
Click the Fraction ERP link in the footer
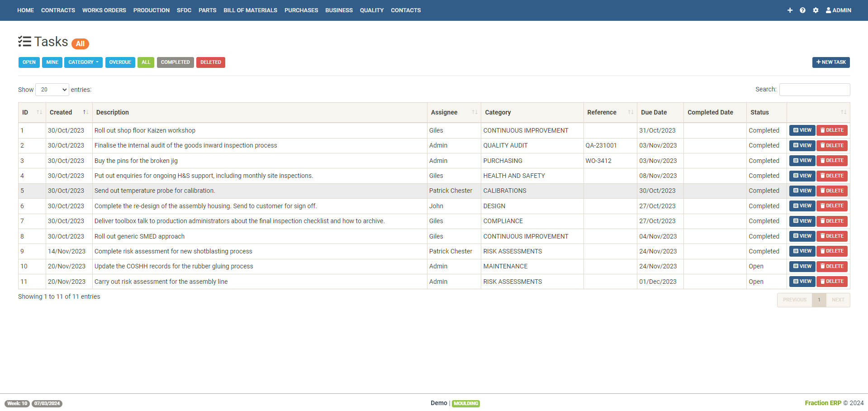coord(822,403)
